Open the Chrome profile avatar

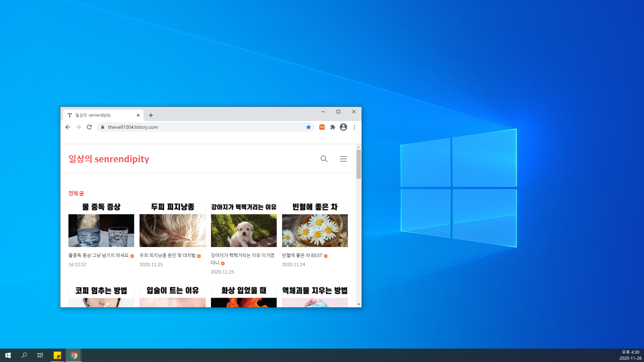click(x=343, y=127)
